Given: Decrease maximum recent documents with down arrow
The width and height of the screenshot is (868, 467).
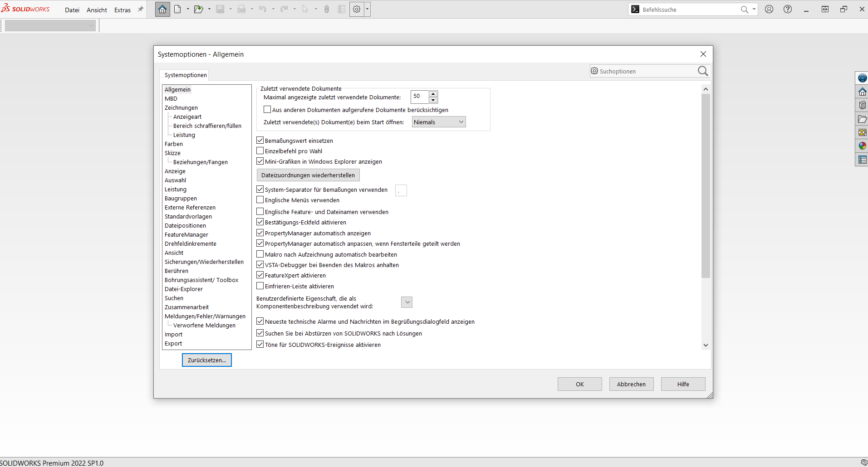Looking at the screenshot, I should point(433,100).
